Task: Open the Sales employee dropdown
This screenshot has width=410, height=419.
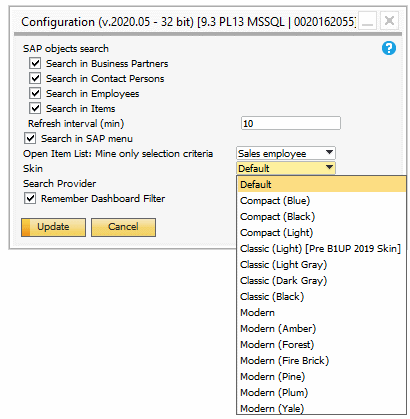Action: point(286,153)
